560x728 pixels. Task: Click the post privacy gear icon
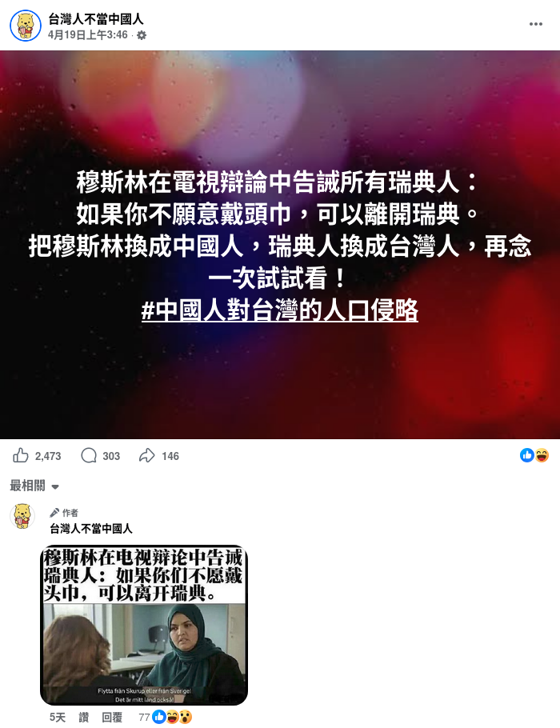(142, 35)
